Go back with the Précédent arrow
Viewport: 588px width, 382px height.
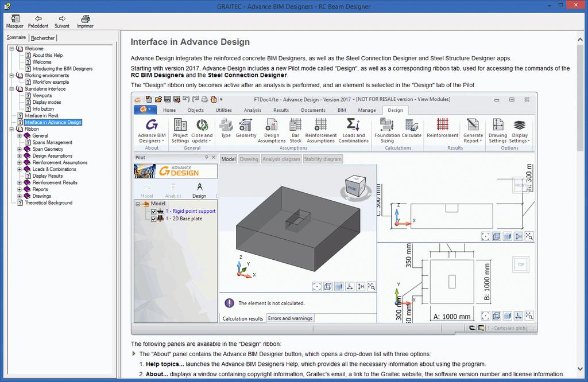click(x=38, y=18)
